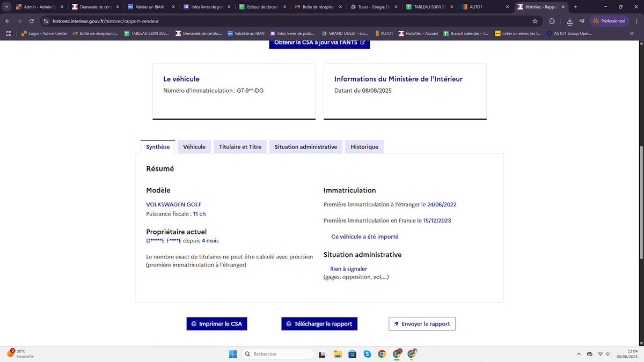Open Chrome downloads icon
This screenshot has height=362, width=644.
coord(569,21)
